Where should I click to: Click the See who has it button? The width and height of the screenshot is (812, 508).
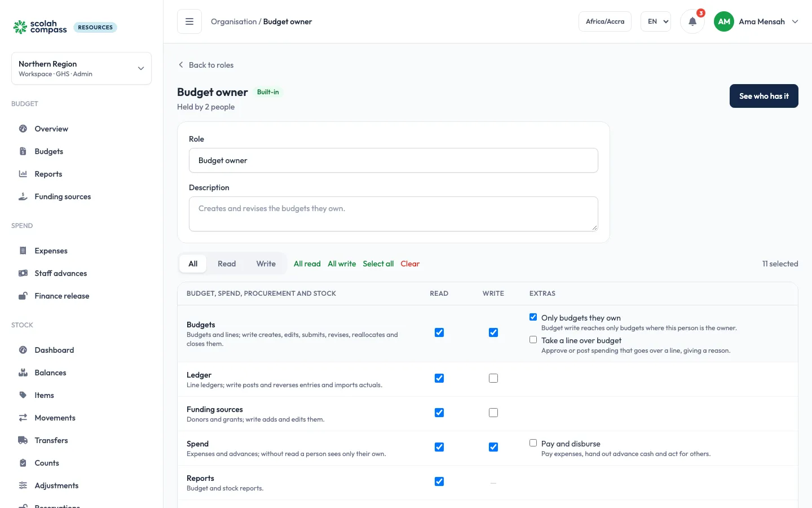764,96
